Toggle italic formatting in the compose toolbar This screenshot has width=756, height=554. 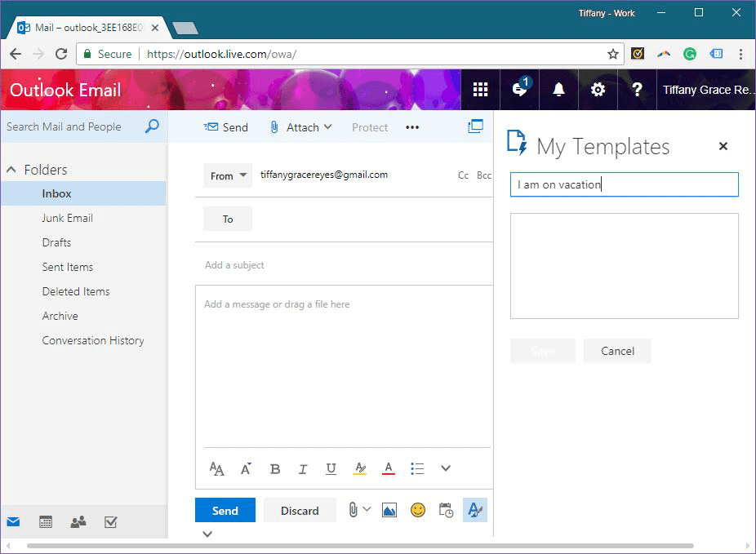pos(302,468)
